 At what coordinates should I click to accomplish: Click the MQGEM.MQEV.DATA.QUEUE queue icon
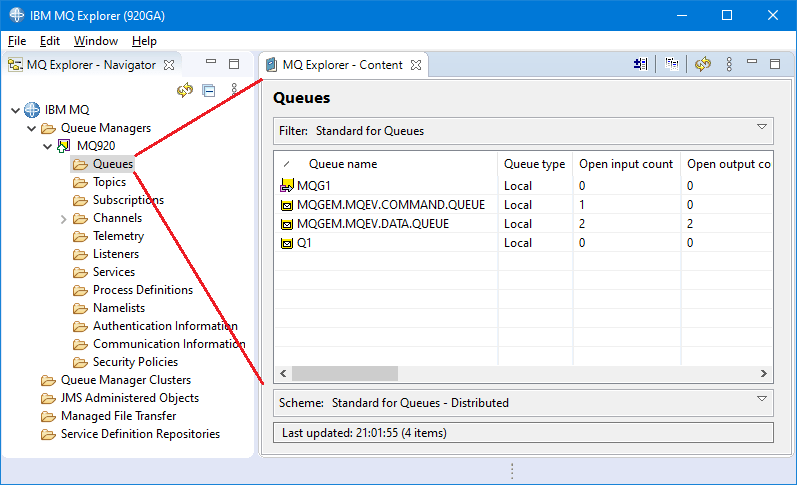point(287,224)
